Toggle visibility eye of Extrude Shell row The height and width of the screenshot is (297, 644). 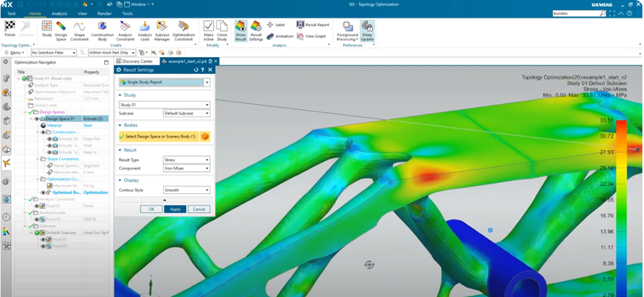[x=49, y=145]
